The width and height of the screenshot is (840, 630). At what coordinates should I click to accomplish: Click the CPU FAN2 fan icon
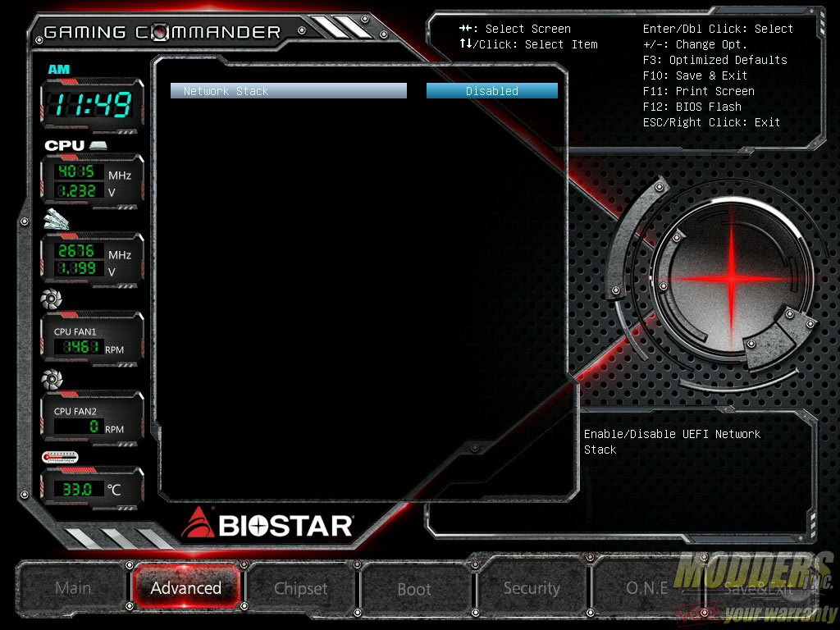(52, 379)
